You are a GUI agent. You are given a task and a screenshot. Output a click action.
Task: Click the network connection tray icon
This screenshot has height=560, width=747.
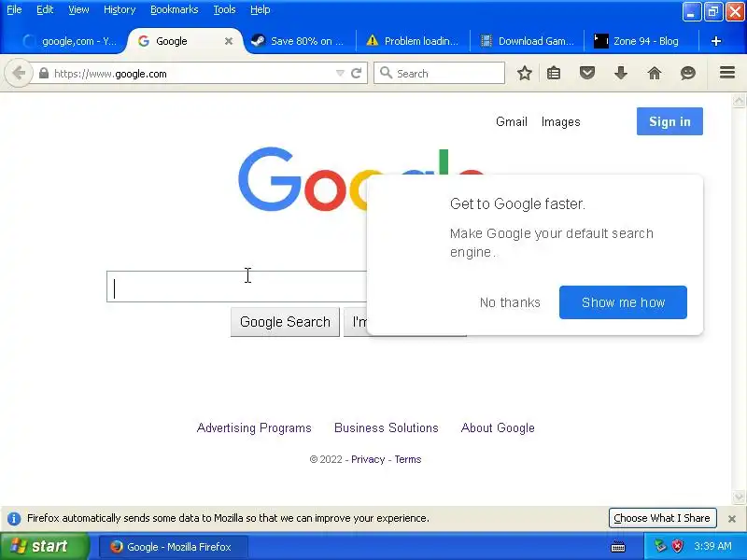coord(660,546)
